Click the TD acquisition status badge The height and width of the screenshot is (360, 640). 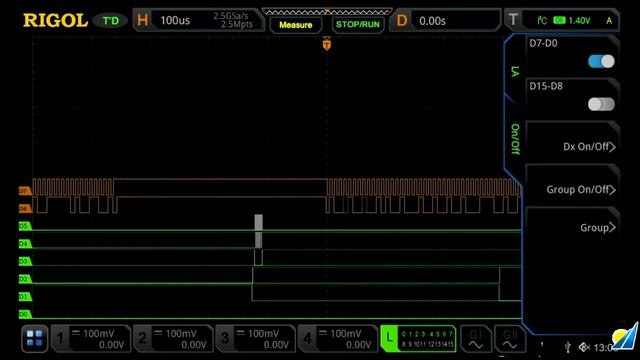coord(111,20)
